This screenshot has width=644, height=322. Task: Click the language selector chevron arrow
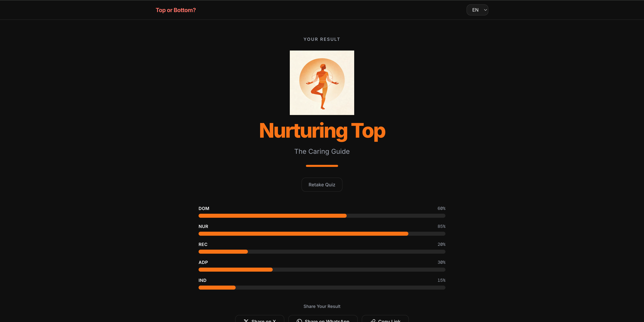tap(485, 10)
